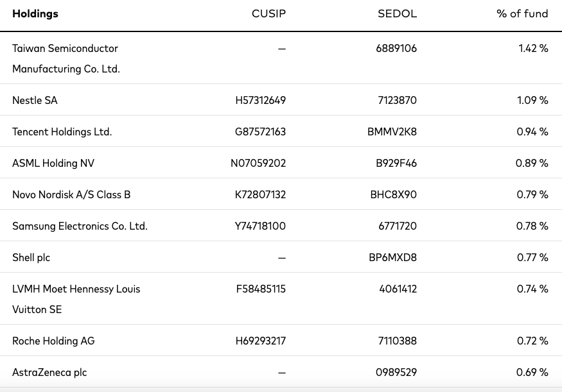This screenshot has width=562, height=392.
Task: Click Samsung CUSIP value Y74718100
Action: click(x=261, y=226)
